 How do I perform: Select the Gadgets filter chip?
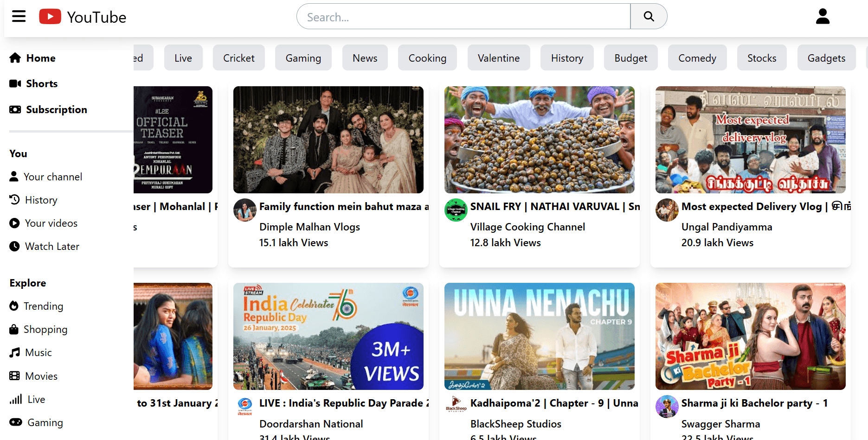(x=826, y=58)
